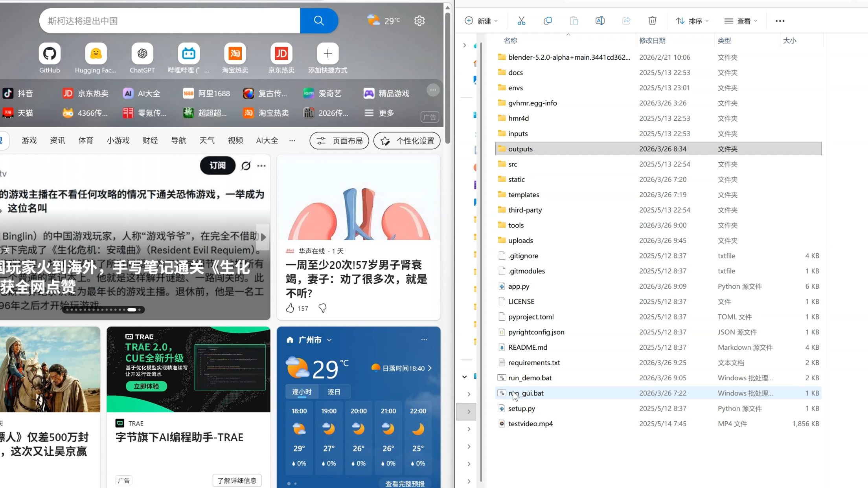The image size is (868, 488).
Task: Click the Copy icon in Explorer toolbar
Action: [547, 21]
